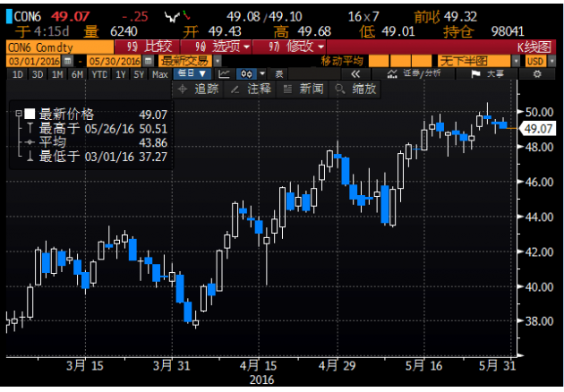Open the start date calendar picker
This screenshot has width=564, height=392.
coord(66,61)
